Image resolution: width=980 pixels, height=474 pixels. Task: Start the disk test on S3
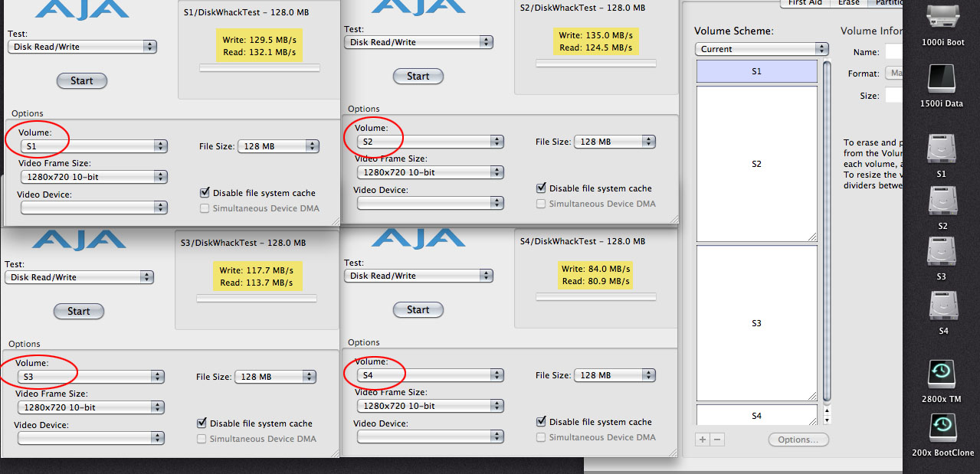point(79,311)
